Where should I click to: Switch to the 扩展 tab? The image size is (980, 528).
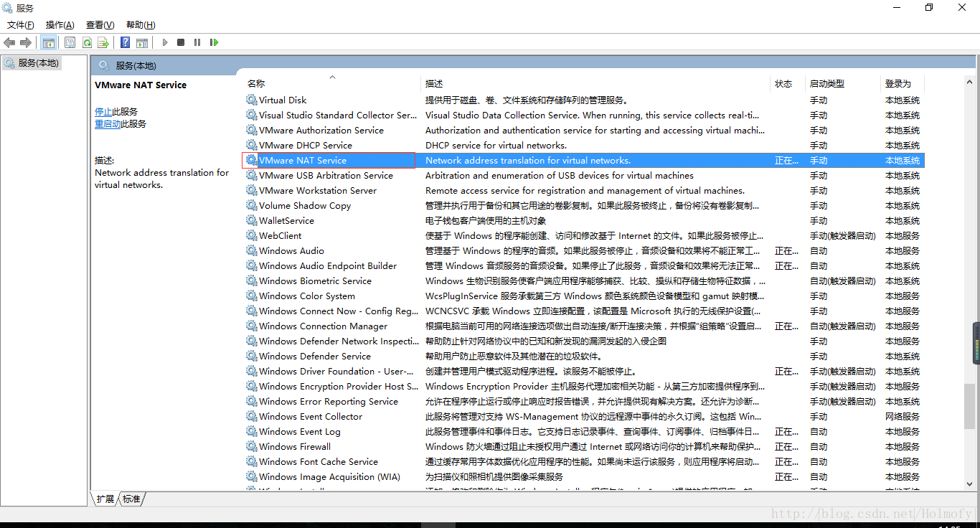pos(105,499)
